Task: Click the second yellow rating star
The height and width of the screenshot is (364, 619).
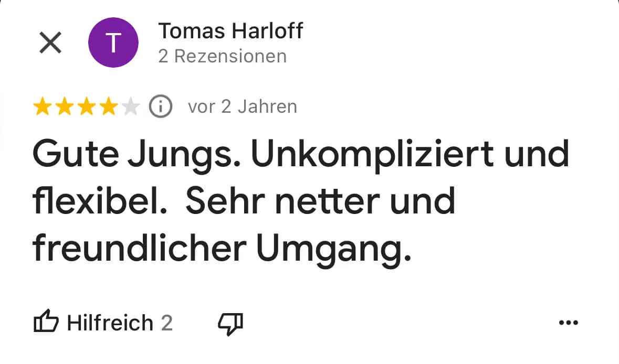Action: 65,107
